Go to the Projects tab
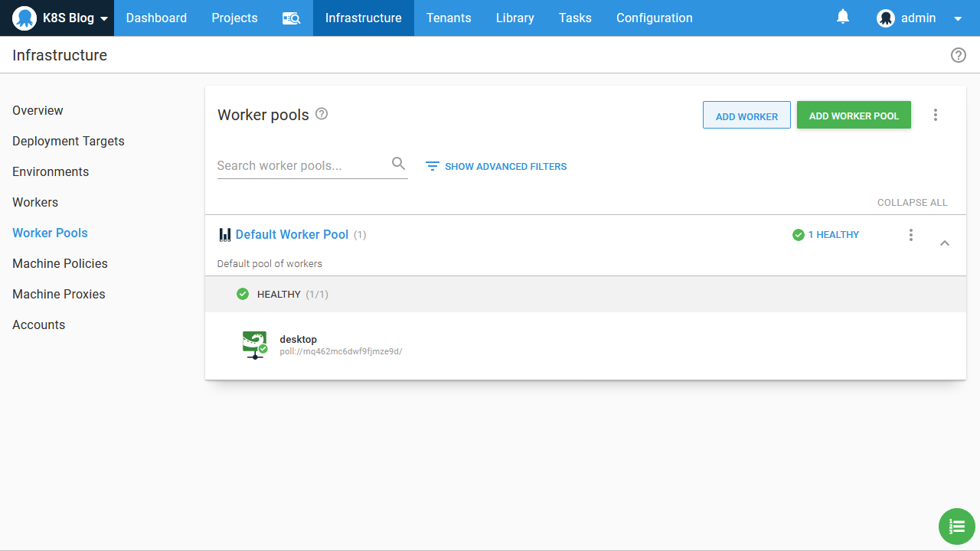Viewport: 980px width, 551px height. pos(234,18)
